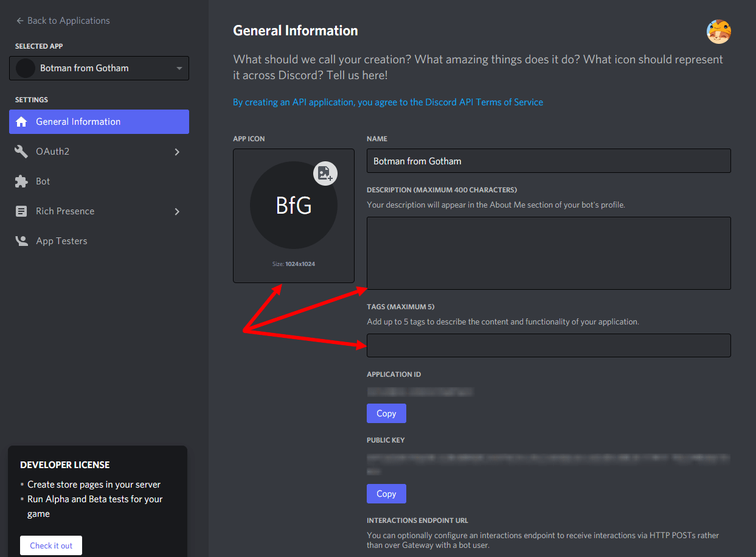Expand the Rich Presence submenu chevron

[177, 211]
